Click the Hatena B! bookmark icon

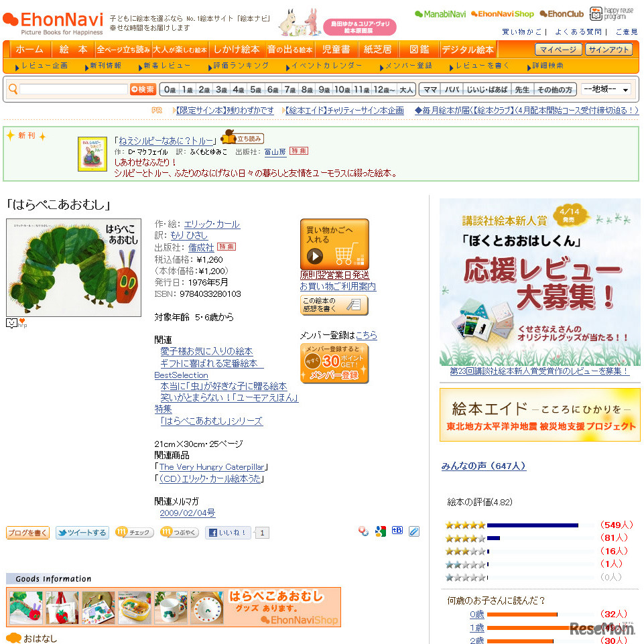pos(397,531)
